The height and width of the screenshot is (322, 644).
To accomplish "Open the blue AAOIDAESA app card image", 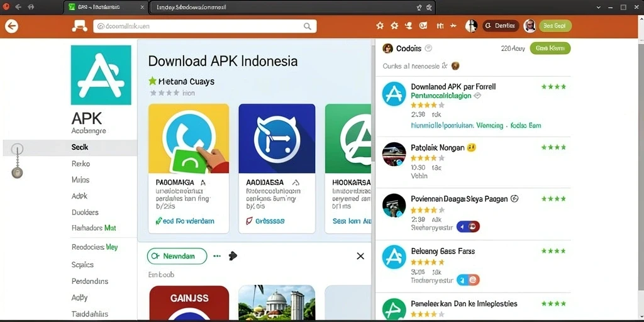I will click(277, 138).
